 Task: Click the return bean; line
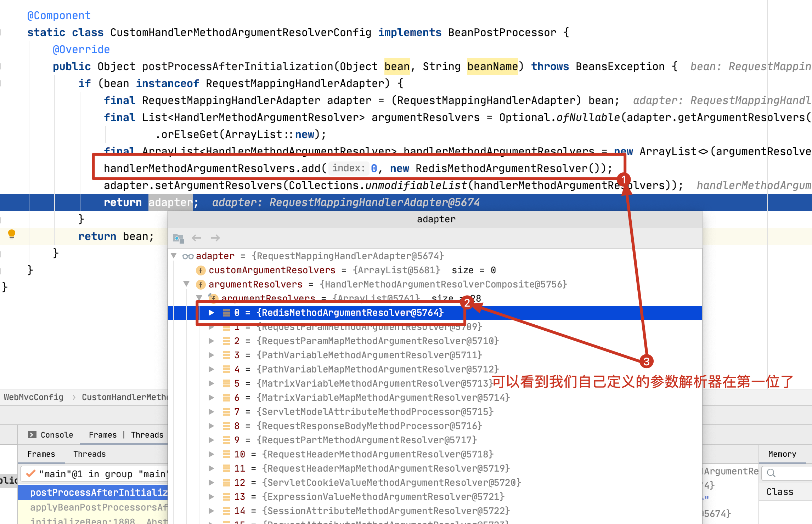tap(116, 237)
